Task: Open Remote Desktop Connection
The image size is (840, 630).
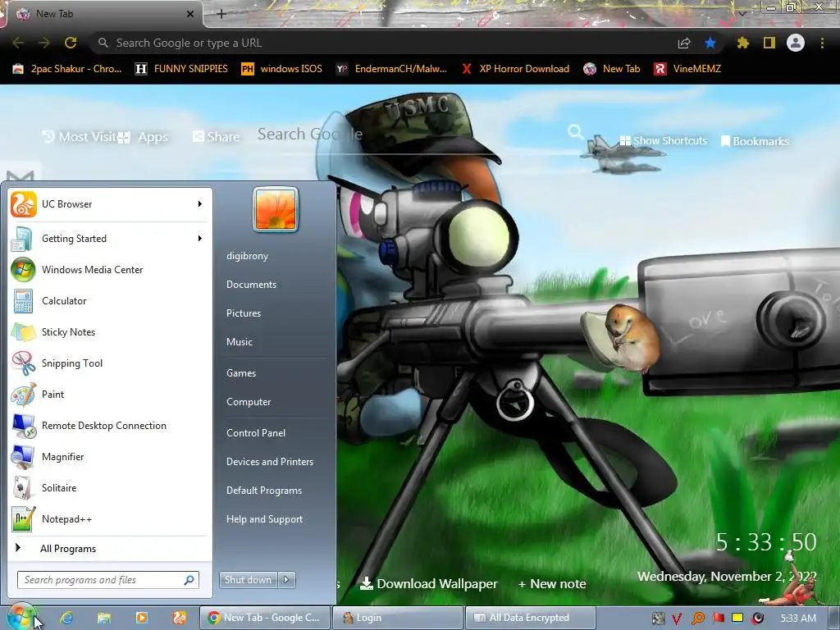Action: pos(110,426)
